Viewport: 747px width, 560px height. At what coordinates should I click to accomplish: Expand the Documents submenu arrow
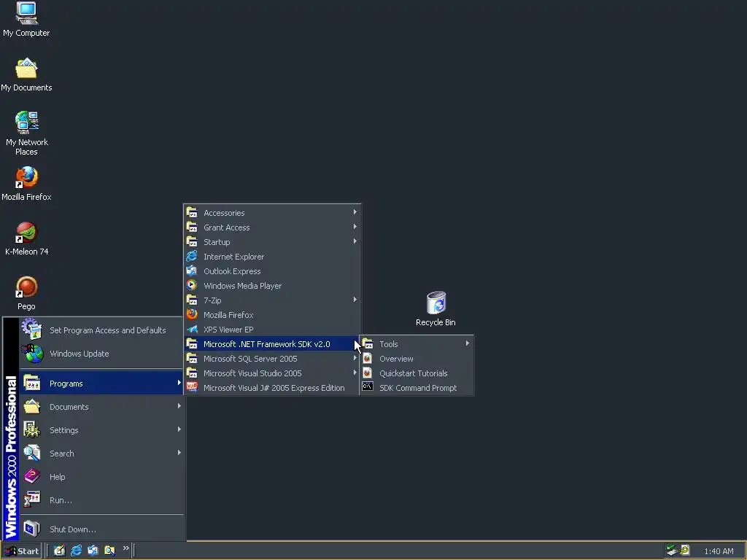coord(179,406)
